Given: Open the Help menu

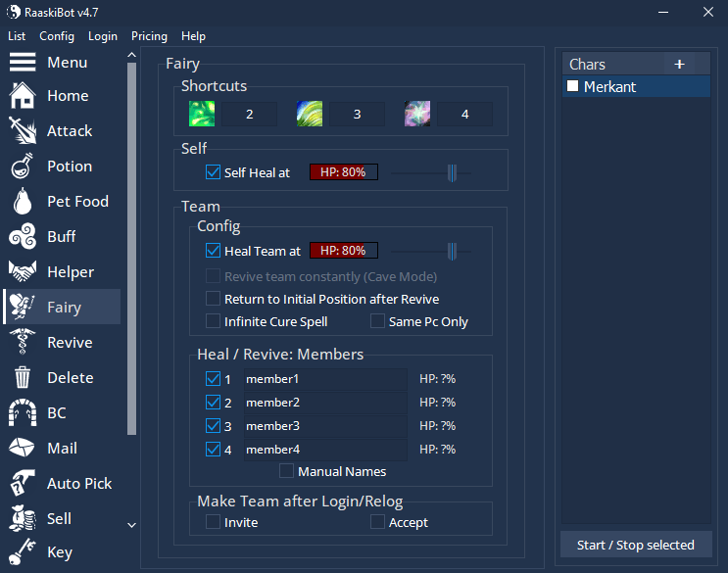Looking at the screenshot, I should 193,36.
